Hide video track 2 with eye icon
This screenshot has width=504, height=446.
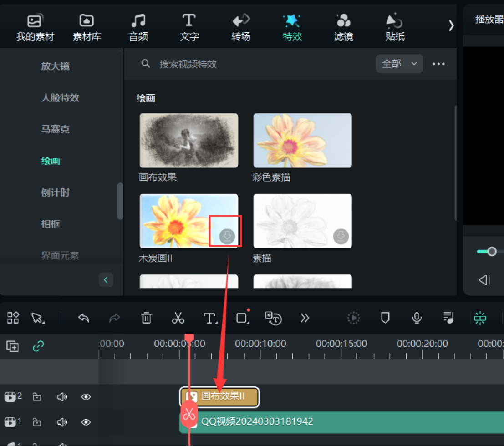pyautogui.click(x=86, y=397)
